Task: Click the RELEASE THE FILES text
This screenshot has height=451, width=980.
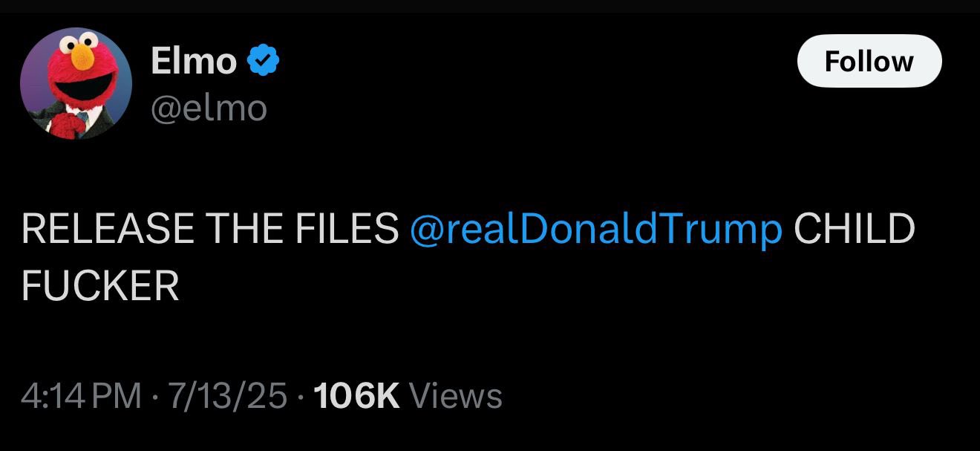Action: pyautogui.click(x=210, y=229)
